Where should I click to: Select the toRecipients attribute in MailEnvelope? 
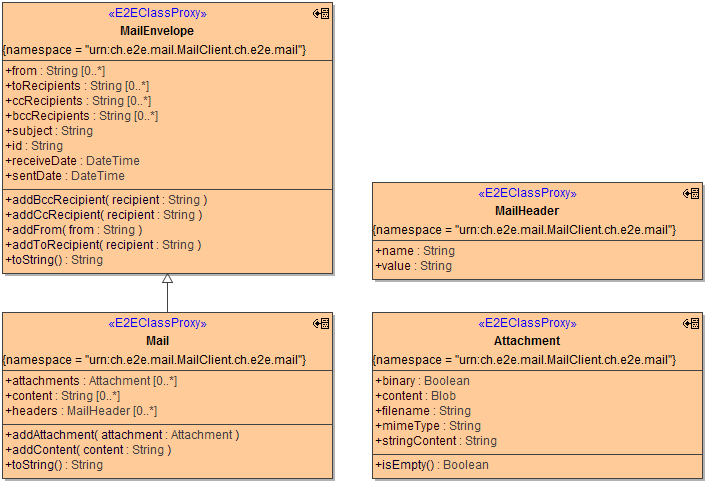pos(77,86)
